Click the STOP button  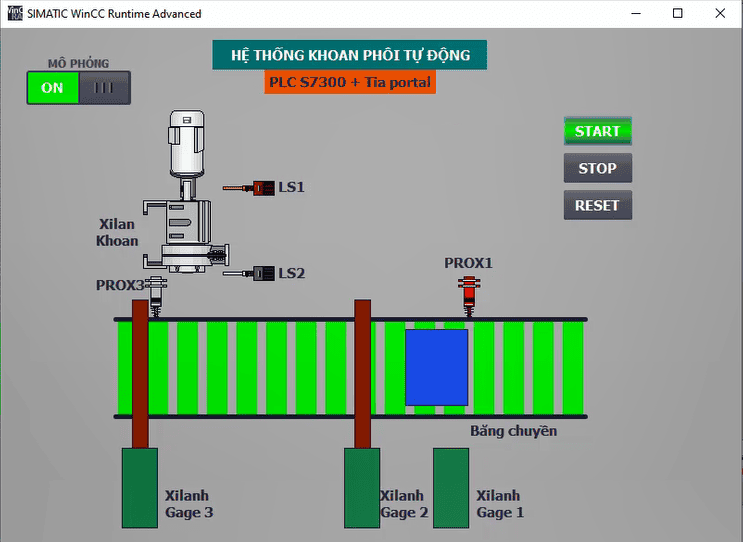coord(598,168)
